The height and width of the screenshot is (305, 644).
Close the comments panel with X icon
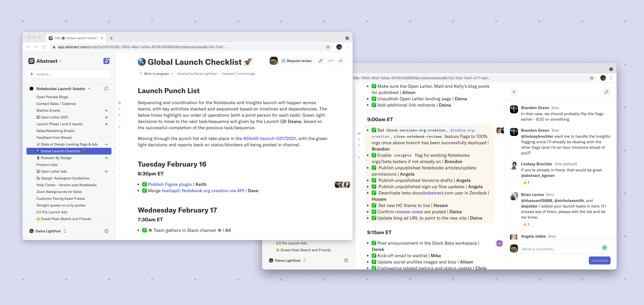pyautogui.click(x=514, y=92)
